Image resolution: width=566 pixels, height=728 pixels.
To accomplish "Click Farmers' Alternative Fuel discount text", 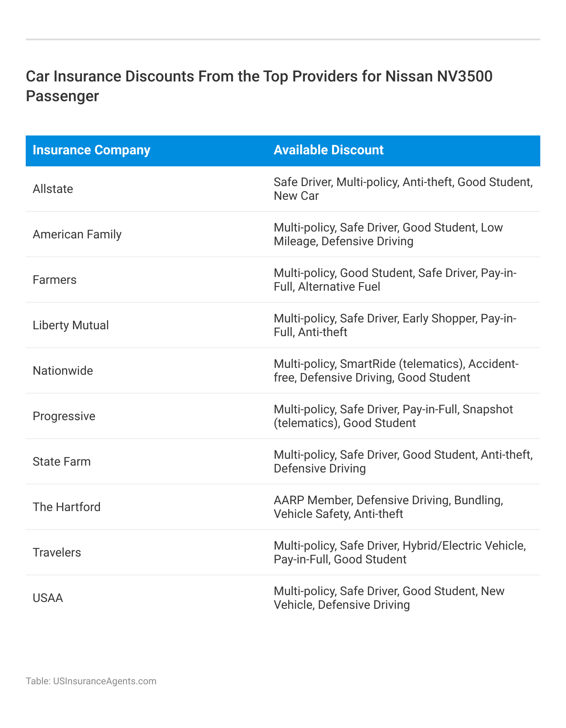I will coord(339,287).
